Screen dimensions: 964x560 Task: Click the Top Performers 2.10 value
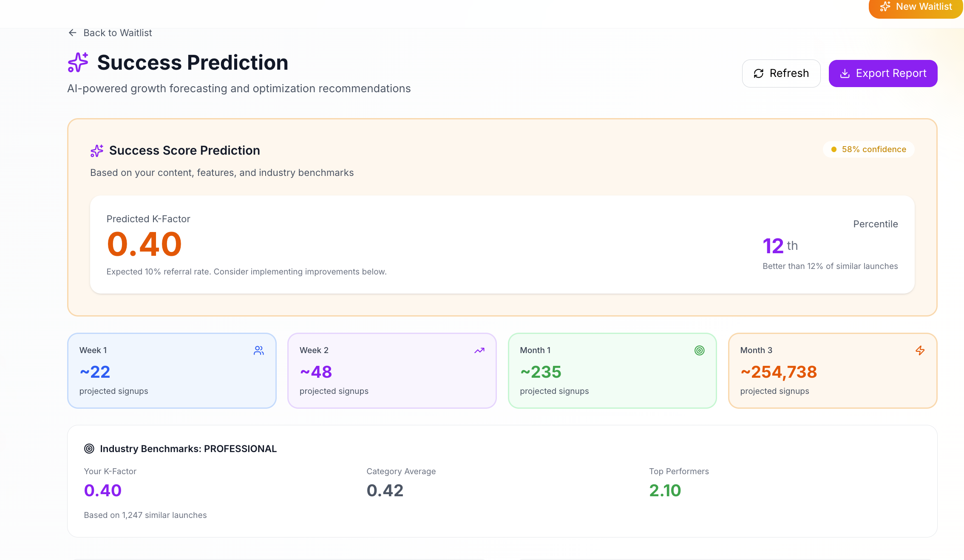[x=665, y=491]
